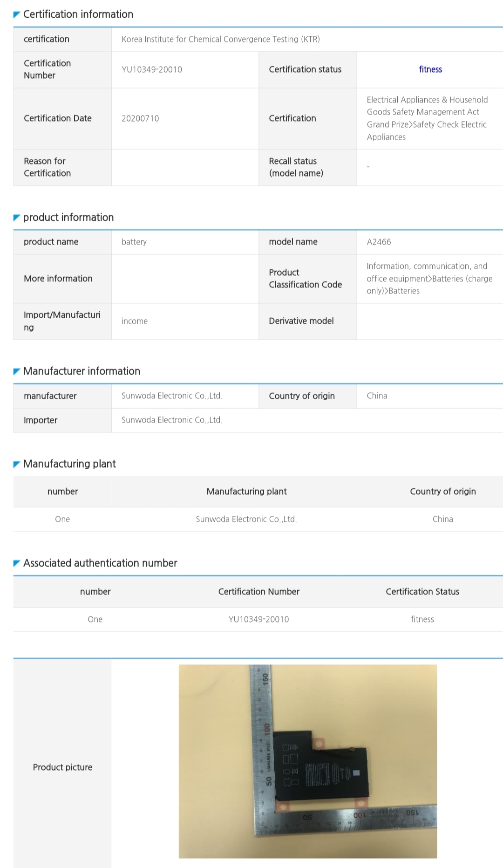503x868 pixels.
Task: Click 'One' in Associated authentication row
Action: click(95, 619)
